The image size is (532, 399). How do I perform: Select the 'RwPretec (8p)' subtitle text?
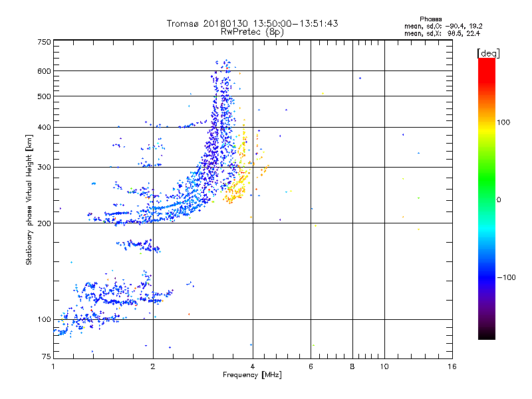click(x=252, y=32)
